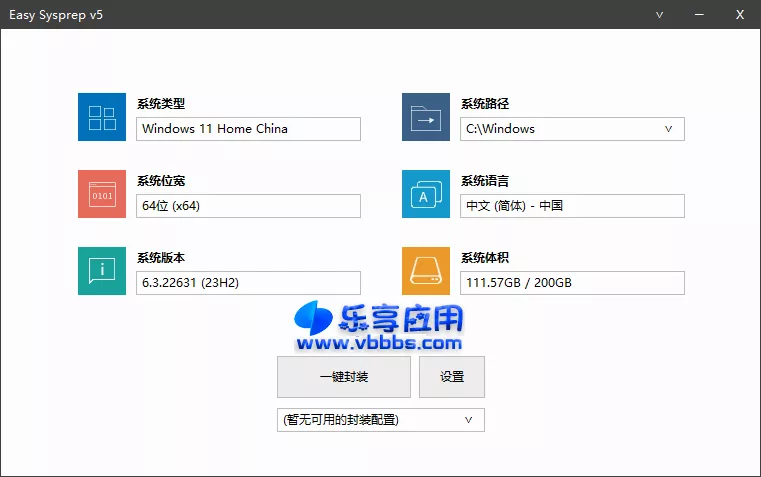The image size is (761, 477).
Task: Click the 系统类型 label
Action: coord(161,103)
